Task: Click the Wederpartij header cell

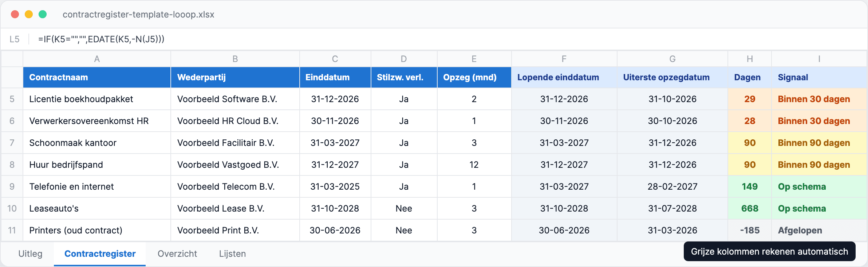Action: click(x=235, y=77)
